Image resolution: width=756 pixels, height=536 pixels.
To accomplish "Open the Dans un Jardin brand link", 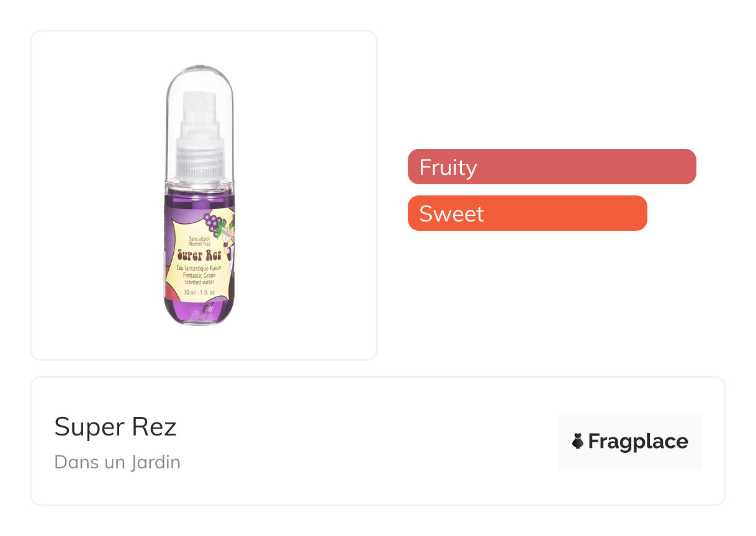I will click(x=117, y=462).
